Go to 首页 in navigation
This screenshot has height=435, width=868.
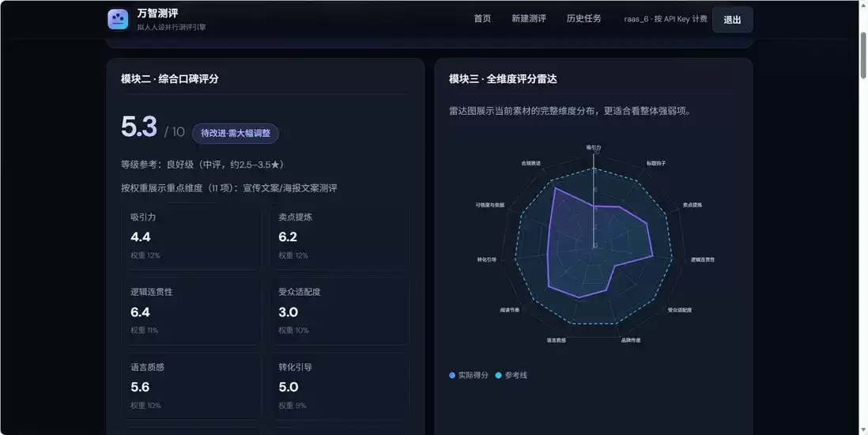pos(482,19)
